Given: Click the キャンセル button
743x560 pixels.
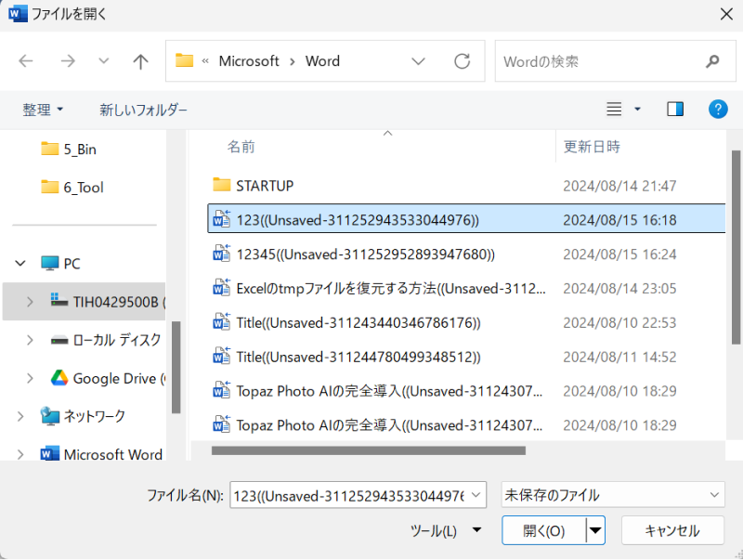Looking at the screenshot, I should pyautogui.click(x=672, y=530).
